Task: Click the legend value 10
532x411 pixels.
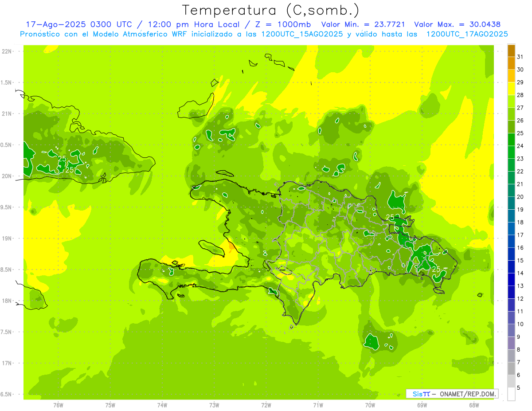Action: [520, 324]
